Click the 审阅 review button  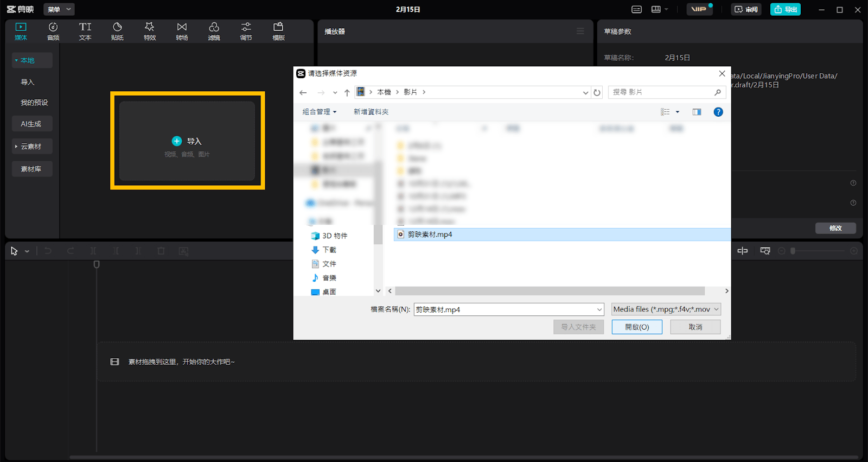tap(746, 9)
